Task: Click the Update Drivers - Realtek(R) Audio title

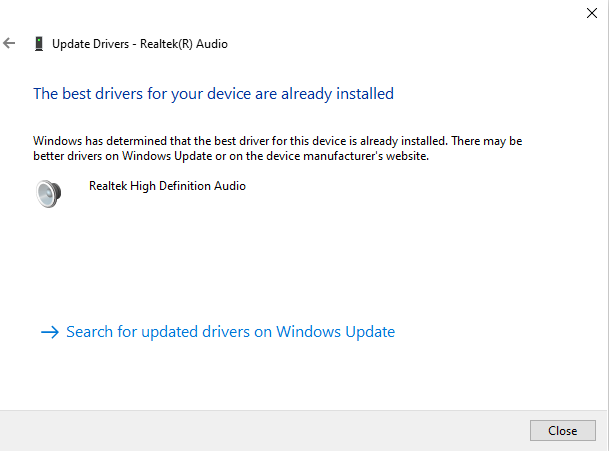Action: pos(140,44)
